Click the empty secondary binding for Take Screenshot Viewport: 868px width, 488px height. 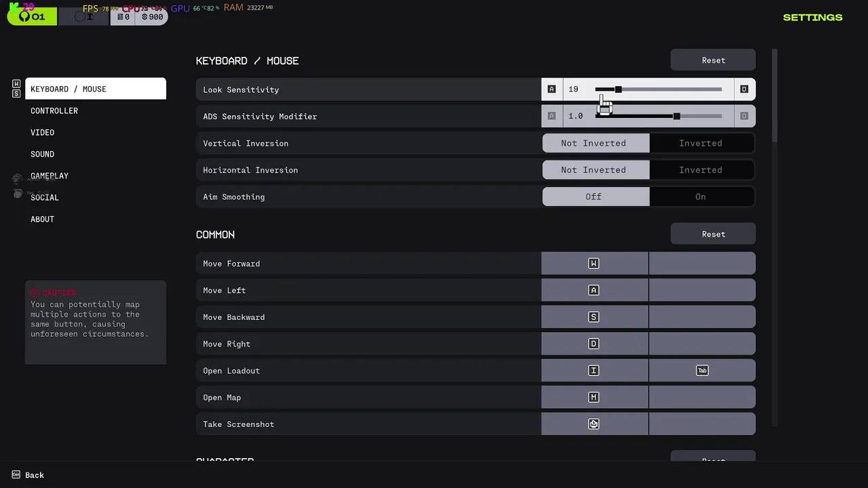pyautogui.click(x=702, y=424)
